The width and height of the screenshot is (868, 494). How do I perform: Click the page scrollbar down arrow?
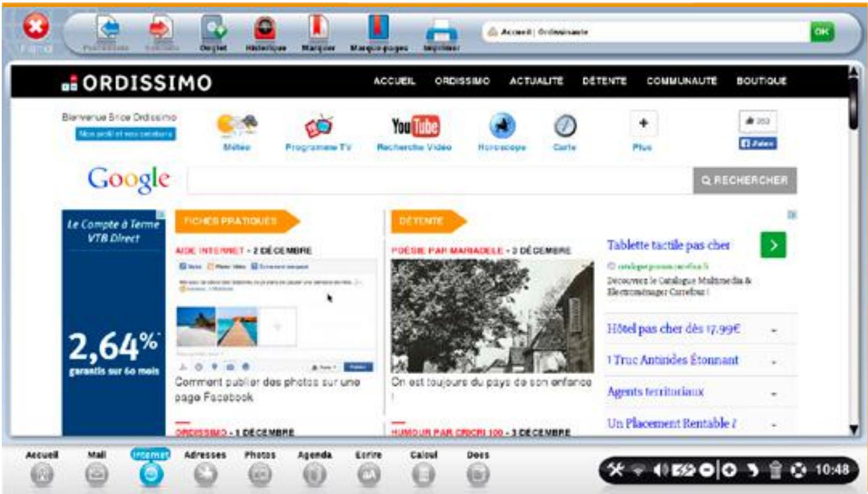(854, 429)
